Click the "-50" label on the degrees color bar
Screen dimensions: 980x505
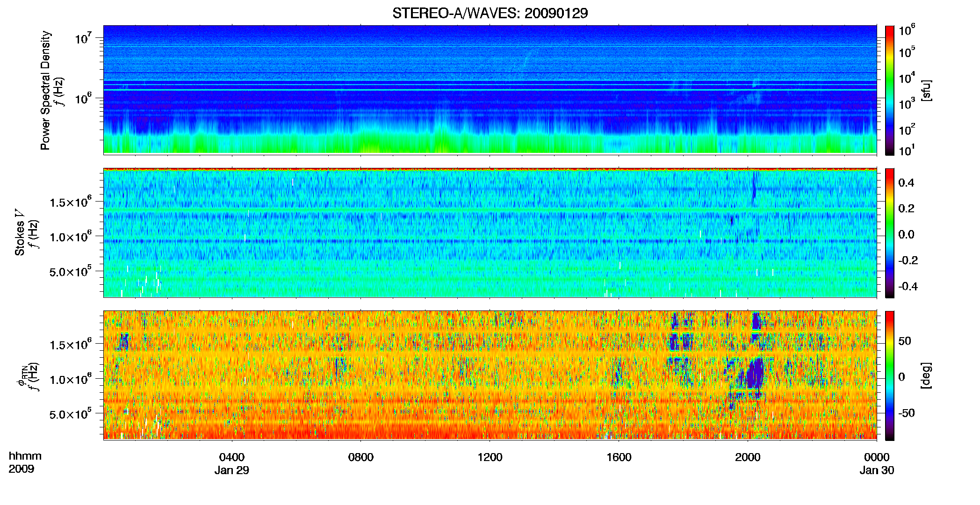point(906,413)
